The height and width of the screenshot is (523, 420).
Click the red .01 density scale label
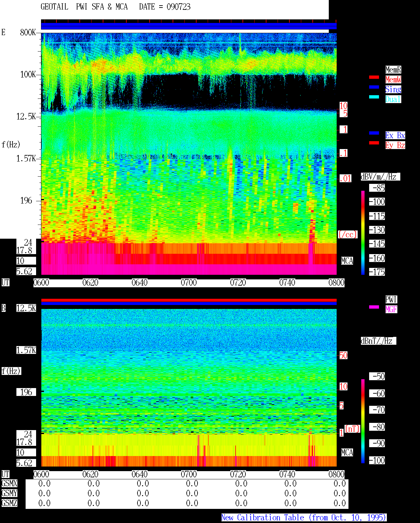click(345, 179)
